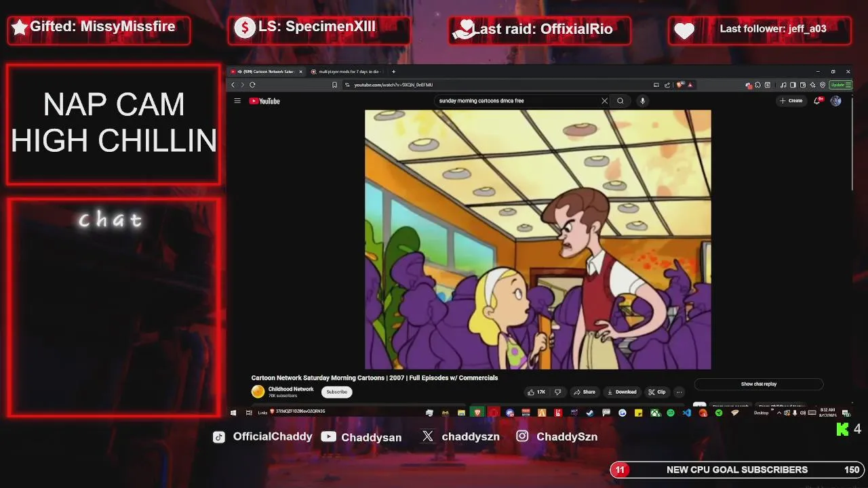The image size is (868, 488).
Task: Subscribe to Childhood Network channel
Action: coord(336,392)
